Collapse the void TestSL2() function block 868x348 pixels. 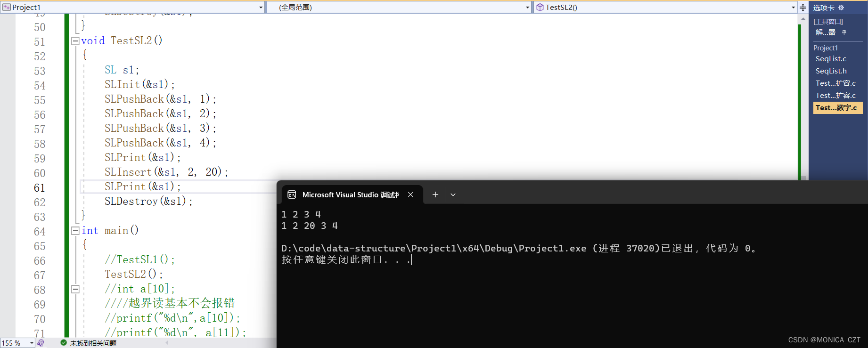pos(75,41)
